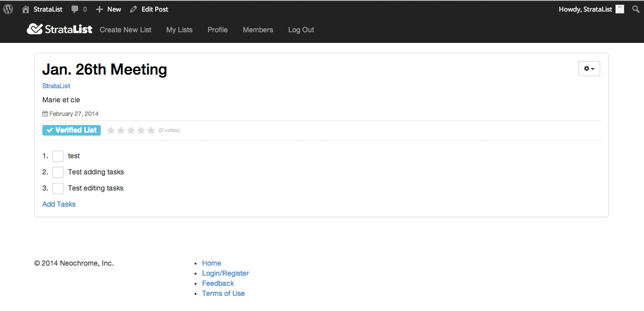
Task: Open the Members nav item
Action: [x=257, y=30]
